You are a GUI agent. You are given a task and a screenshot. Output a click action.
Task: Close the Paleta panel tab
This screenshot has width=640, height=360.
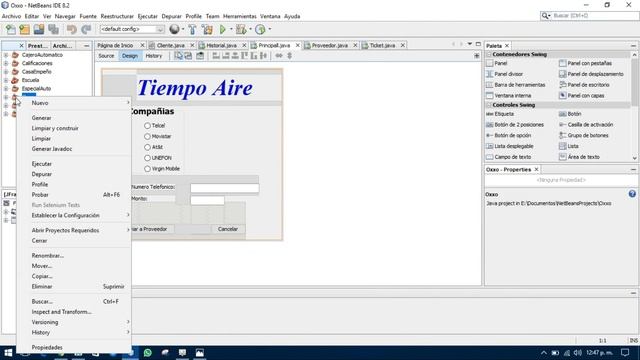click(507, 46)
